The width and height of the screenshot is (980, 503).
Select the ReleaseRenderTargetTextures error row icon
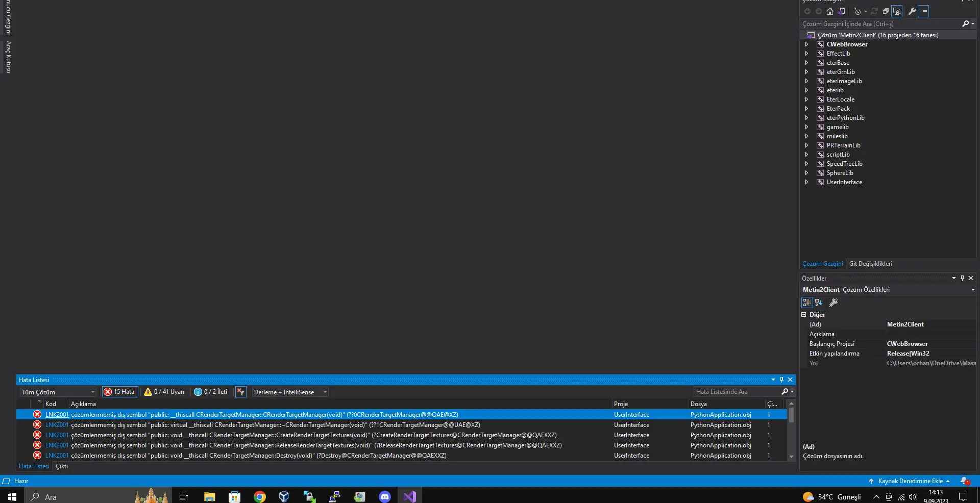click(37, 445)
